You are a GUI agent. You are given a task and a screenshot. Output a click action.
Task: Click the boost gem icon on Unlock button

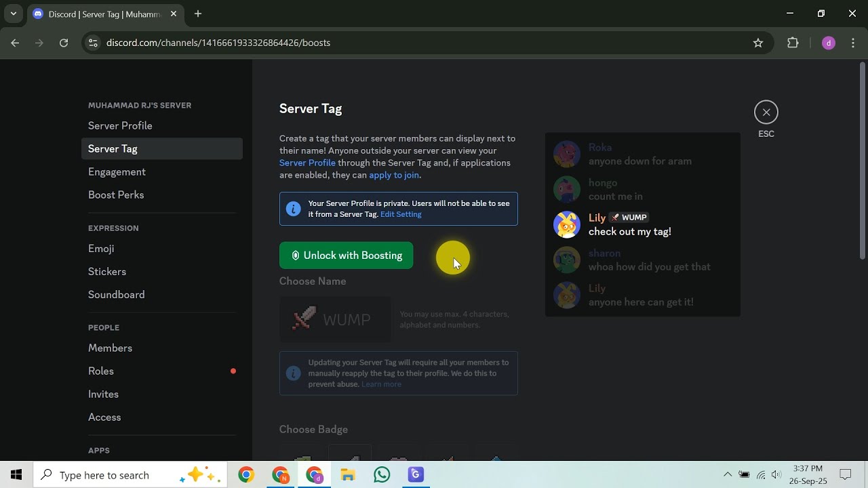[x=296, y=256]
